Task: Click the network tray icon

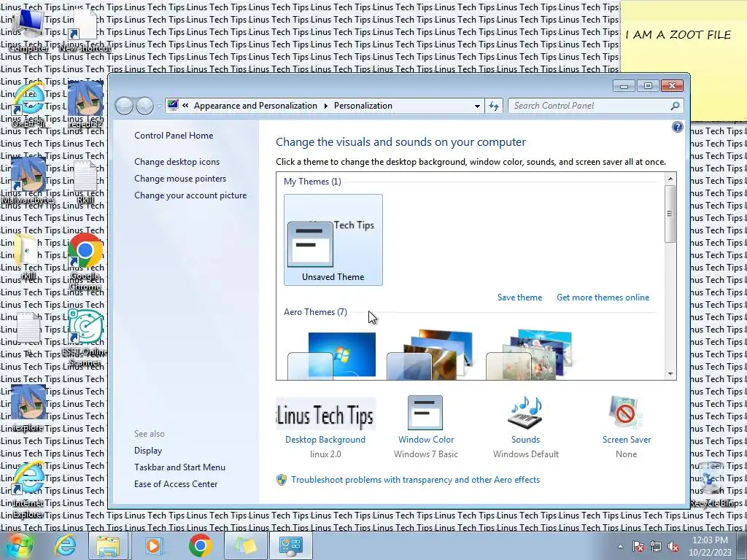Action: (656, 546)
